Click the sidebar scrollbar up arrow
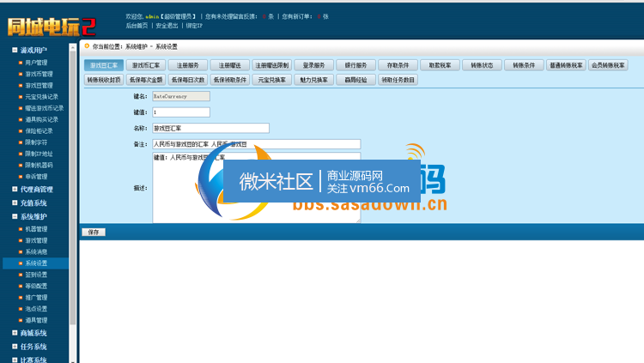The height and width of the screenshot is (363, 644). point(73,48)
